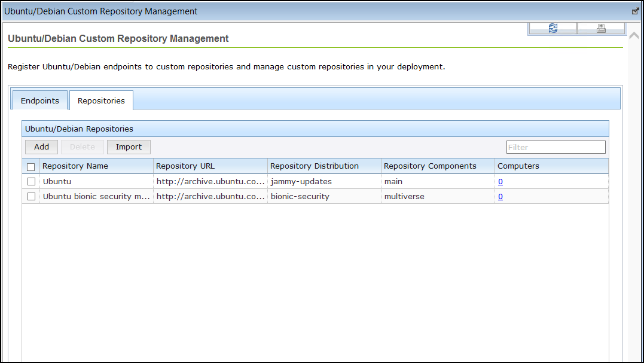Click the 'multiverse' components cell
This screenshot has width=644, height=363.
tap(438, 197)
